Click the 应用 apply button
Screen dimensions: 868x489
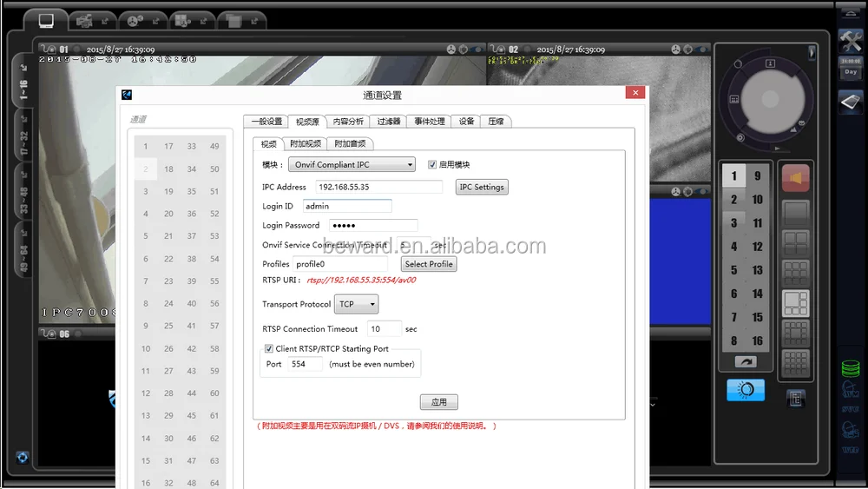pos(439,402)
